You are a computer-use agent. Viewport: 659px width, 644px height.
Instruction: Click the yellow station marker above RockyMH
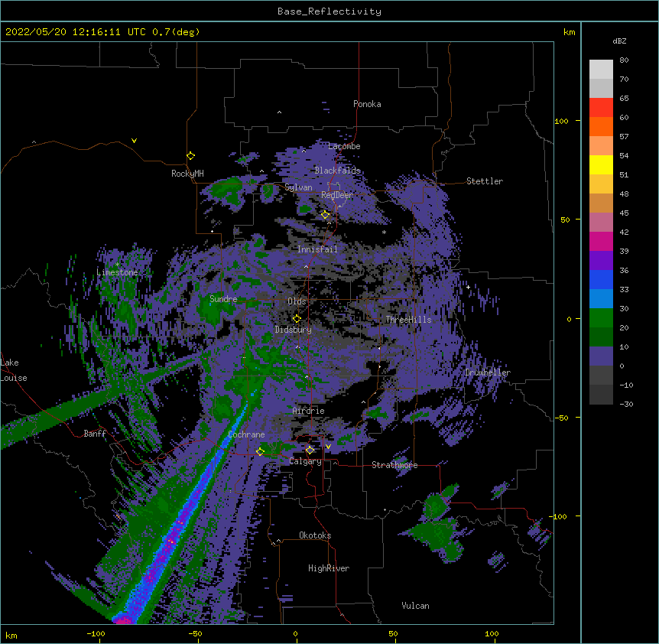191,156
